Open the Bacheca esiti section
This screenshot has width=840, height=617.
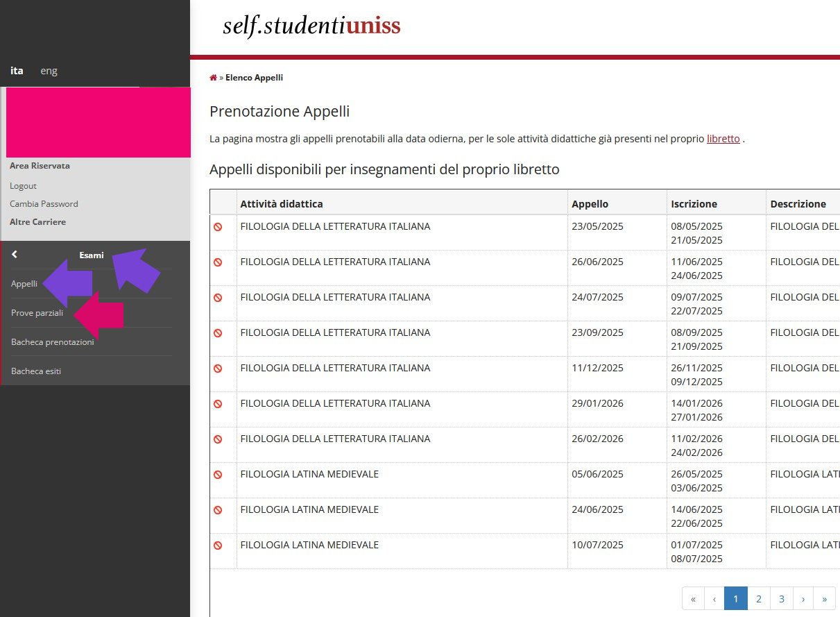(35, 371)
